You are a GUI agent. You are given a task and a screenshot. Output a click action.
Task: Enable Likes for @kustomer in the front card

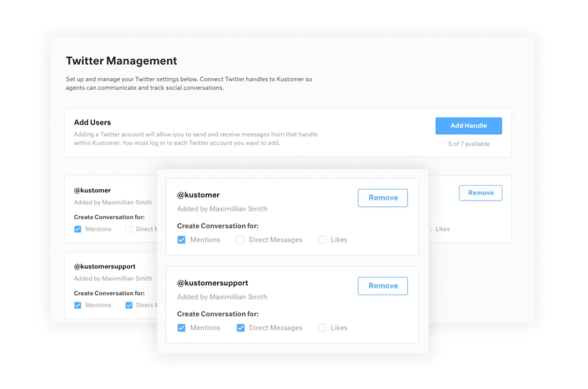click(x=322, y=240)
